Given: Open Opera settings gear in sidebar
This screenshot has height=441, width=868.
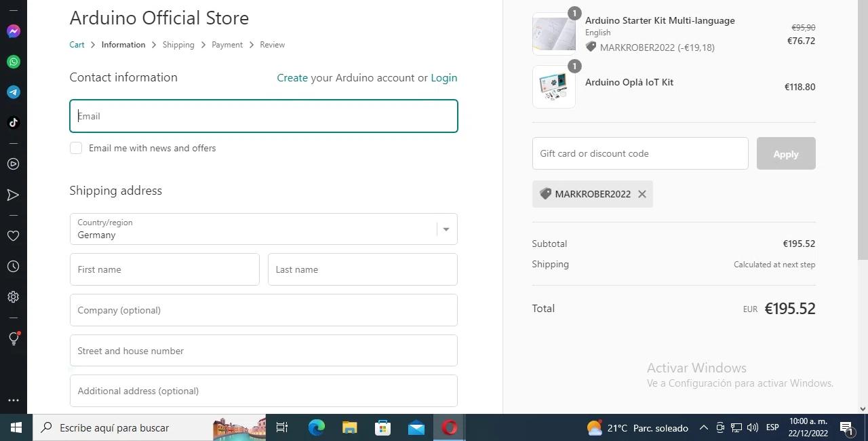Looking at the screenshot, I should pyautogui.click(x=13, y=297).
